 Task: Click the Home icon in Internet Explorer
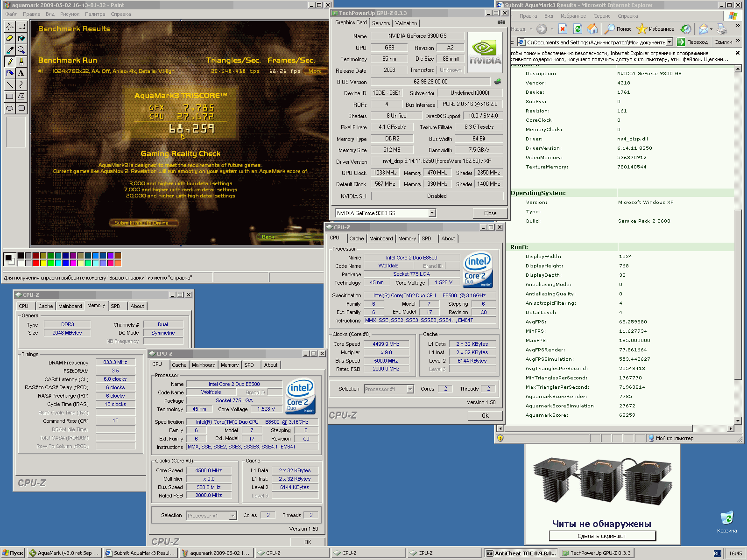[x=592, y=29]
